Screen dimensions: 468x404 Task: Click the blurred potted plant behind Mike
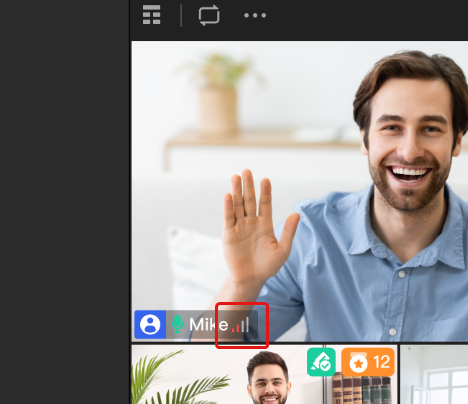[x=218, y=93]
